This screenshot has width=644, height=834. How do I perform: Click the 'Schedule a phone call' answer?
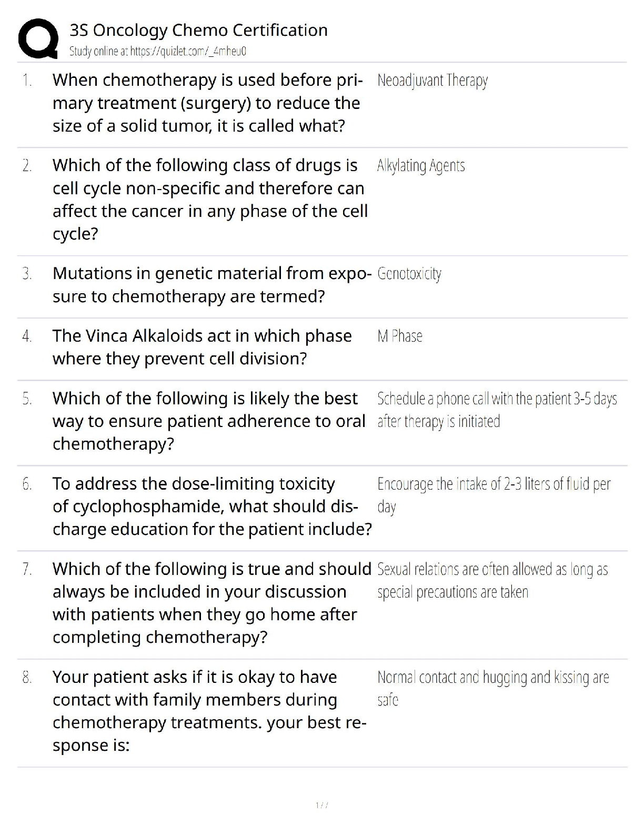click(496, 410)
